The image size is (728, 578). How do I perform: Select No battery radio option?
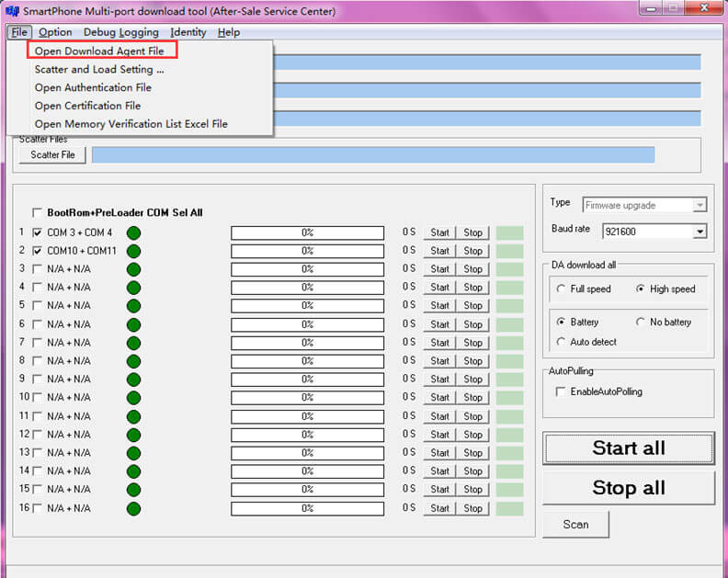[x=641, y=322]
